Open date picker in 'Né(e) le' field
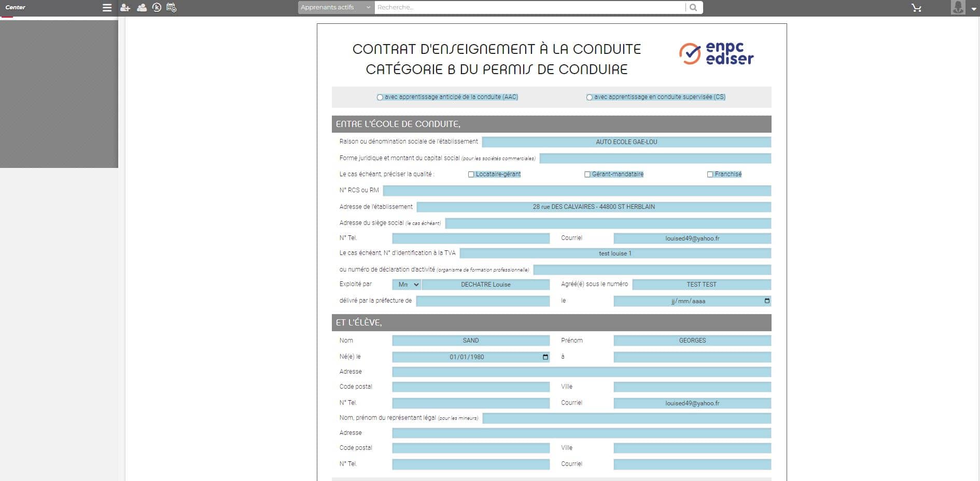Image resolution: width=980 pixels, height=481 pixels. point(545,357)
